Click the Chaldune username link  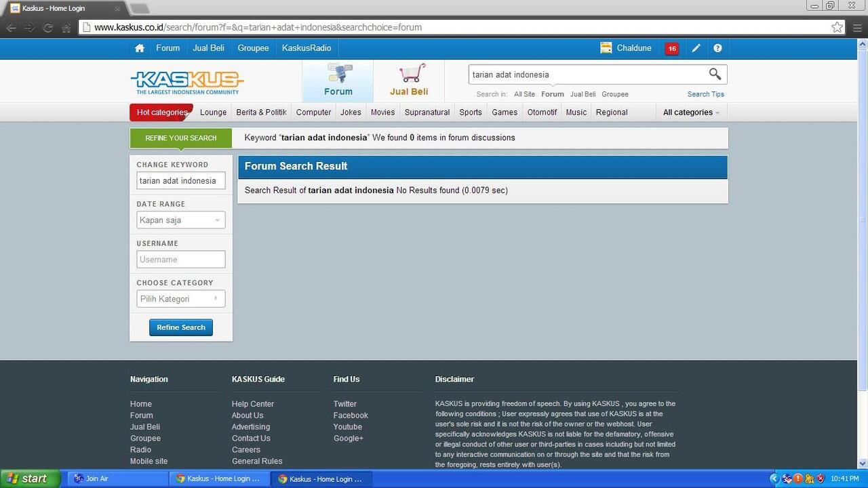[634, 48]
